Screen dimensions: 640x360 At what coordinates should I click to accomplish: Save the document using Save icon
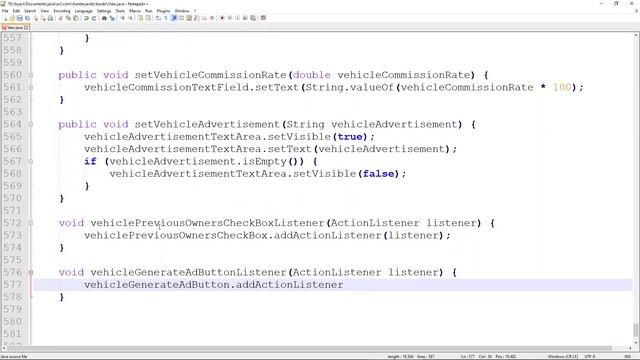coord(20,18)
